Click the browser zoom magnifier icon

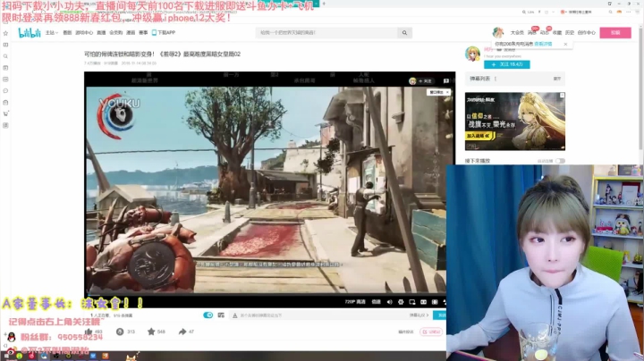coord(524,13)
